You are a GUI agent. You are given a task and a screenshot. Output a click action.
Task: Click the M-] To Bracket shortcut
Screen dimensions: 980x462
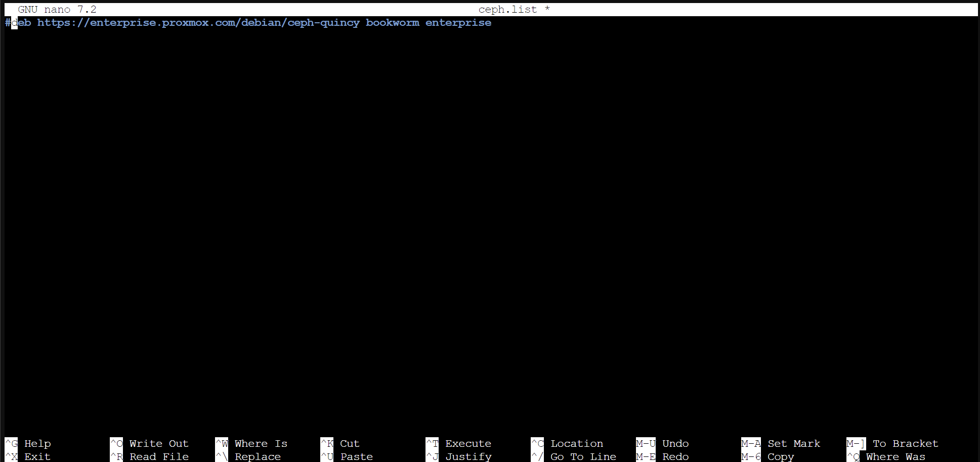pyautogui.click(x=892, y=443)
